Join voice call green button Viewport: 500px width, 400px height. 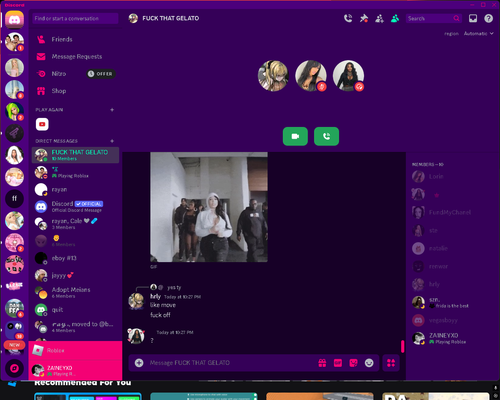coord(326,136)
